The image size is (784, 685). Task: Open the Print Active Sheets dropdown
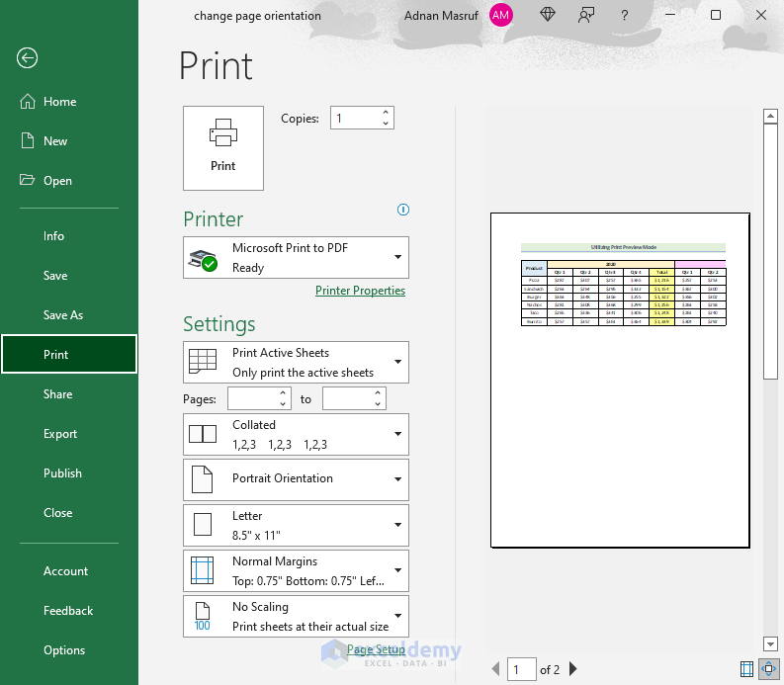(296, 363)
